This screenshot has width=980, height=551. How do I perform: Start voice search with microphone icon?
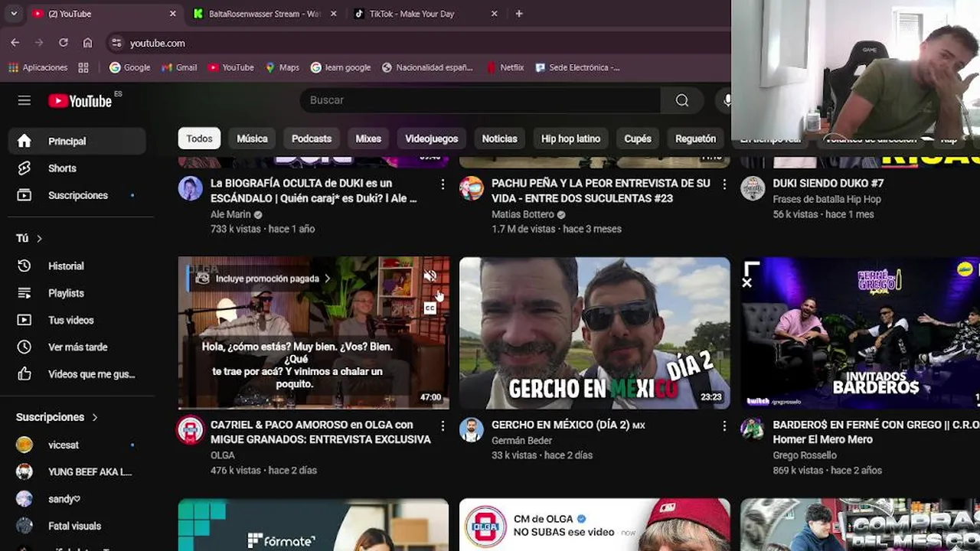[x=726, y=100]
